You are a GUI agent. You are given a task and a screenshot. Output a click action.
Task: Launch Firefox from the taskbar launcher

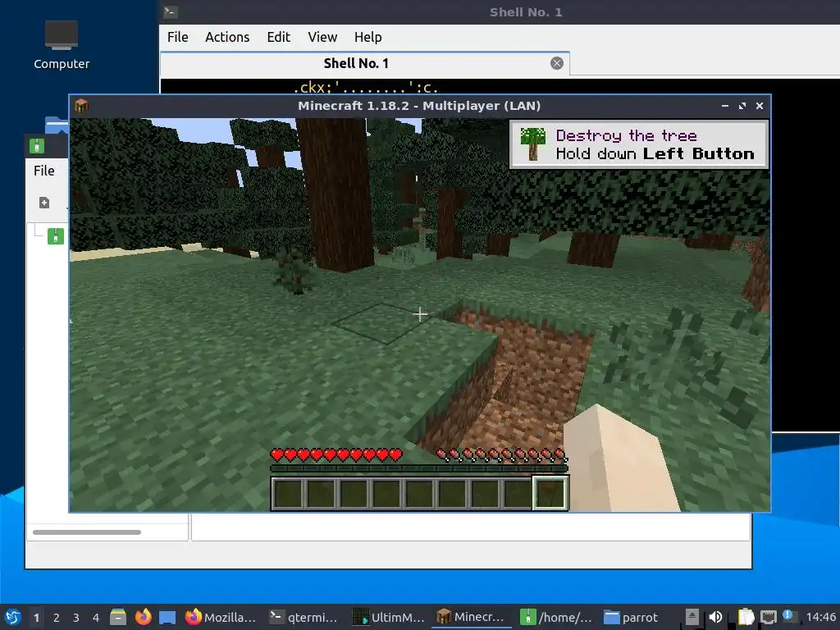click(x=143, y=617)
